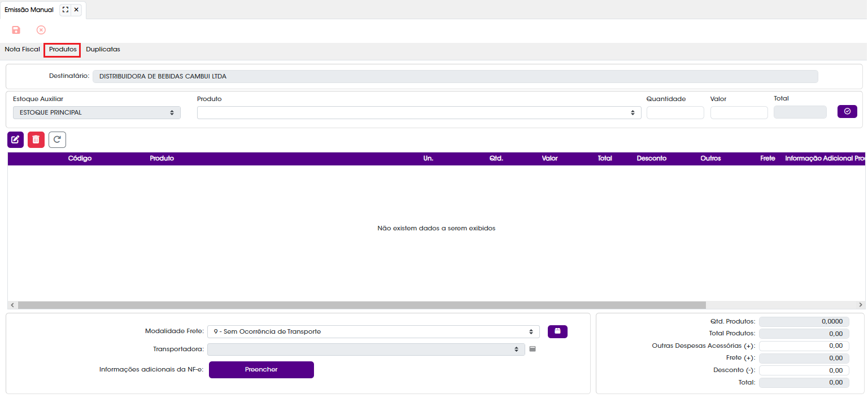Click the edit item pencil button
868x402 pixels.
pos(16,139)
